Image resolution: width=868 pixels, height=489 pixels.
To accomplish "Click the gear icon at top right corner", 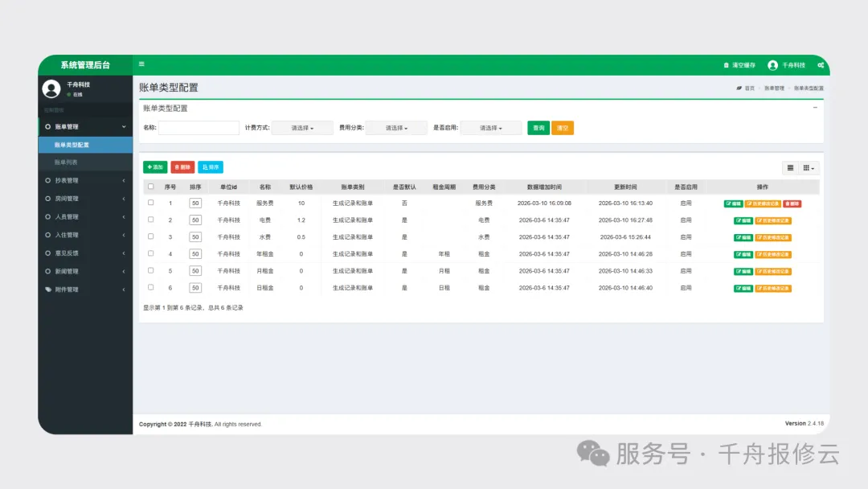I will 821,65.
